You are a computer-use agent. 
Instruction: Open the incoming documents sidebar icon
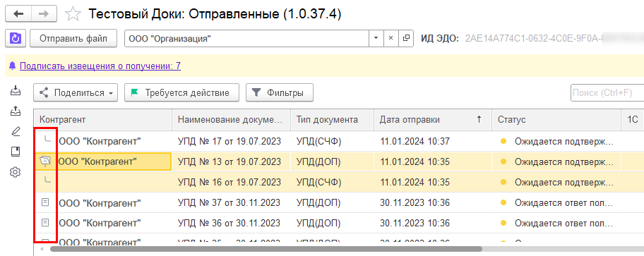(16, 90)
